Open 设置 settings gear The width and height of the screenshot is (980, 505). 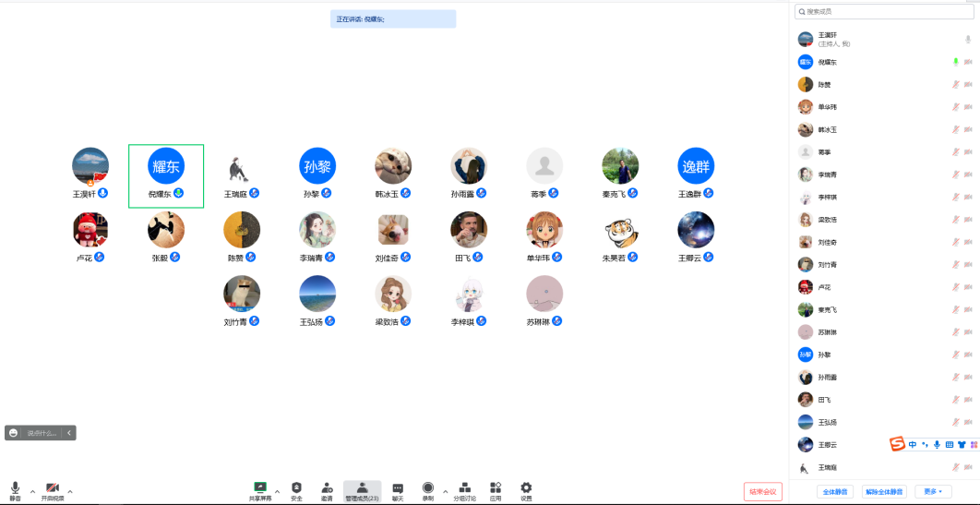526,487
